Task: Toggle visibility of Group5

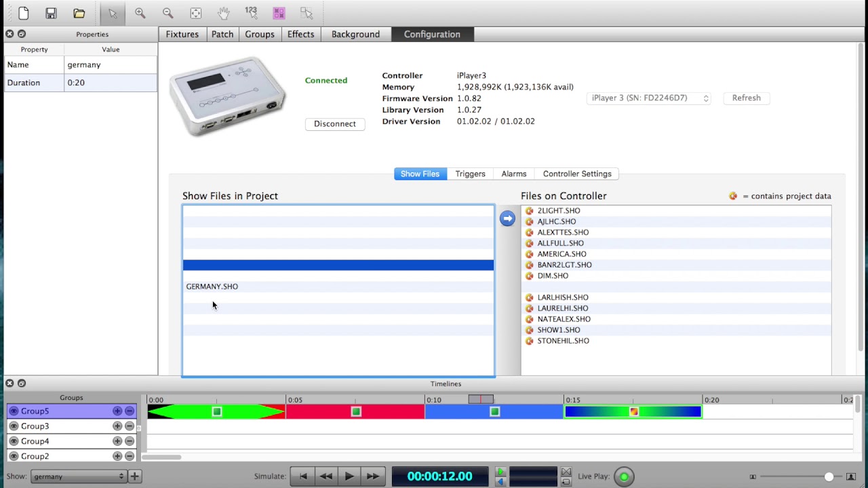Action: click(x=14, y=411)
